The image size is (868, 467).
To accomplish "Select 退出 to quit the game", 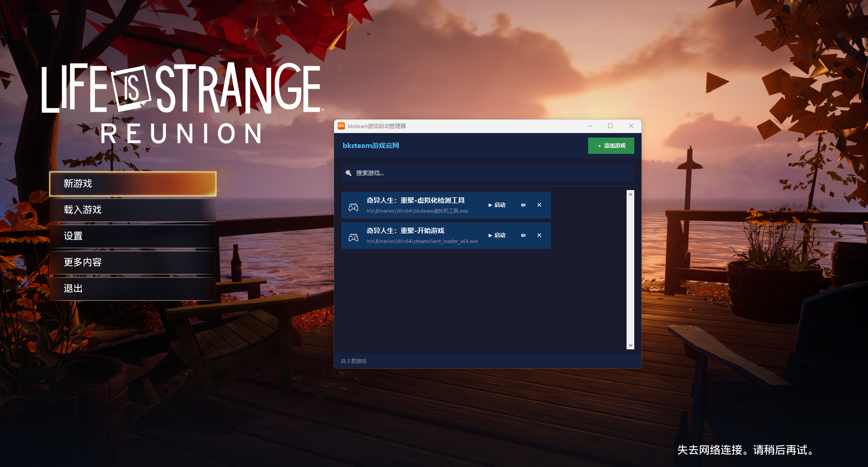I will (x=133, y=289).
